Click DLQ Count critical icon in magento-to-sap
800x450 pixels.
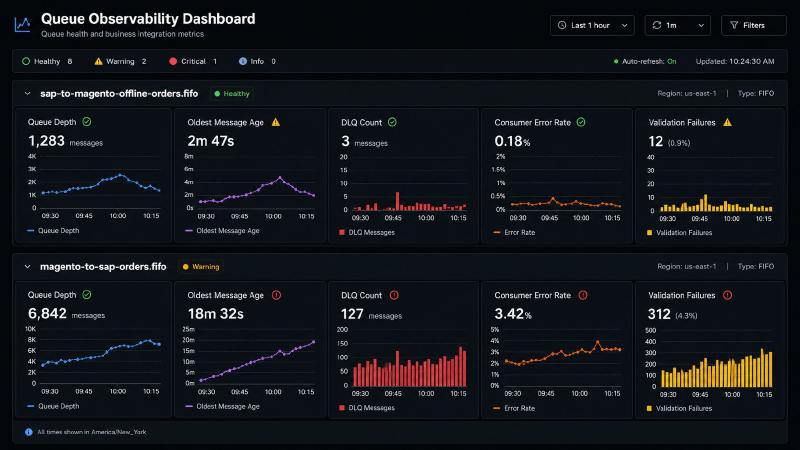[394, 295]
